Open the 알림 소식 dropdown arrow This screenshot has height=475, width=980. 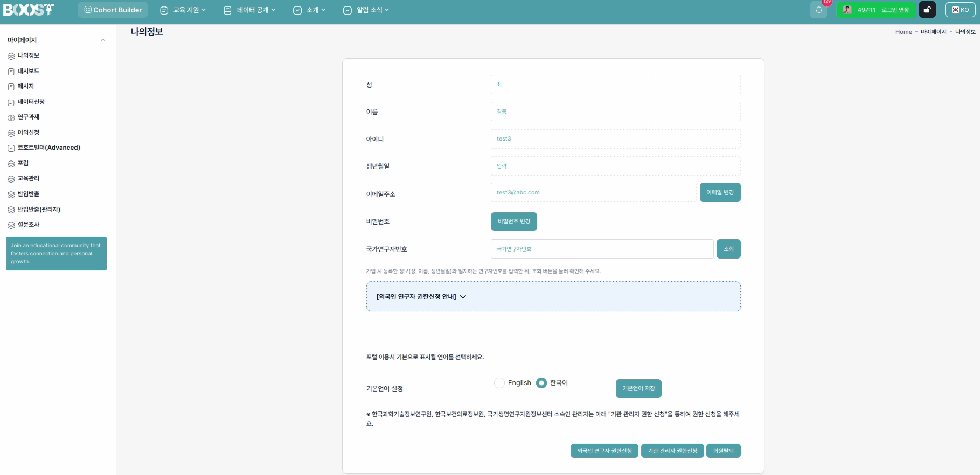(x=387, y=10)
